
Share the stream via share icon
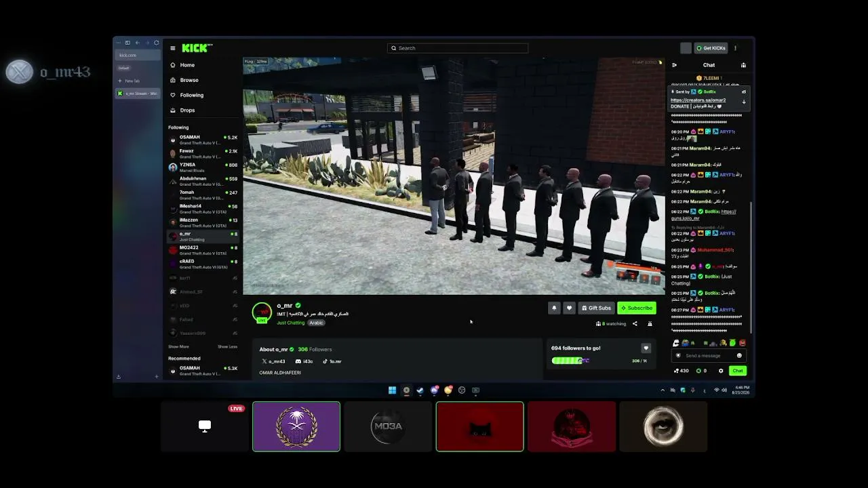click(635, 324)
